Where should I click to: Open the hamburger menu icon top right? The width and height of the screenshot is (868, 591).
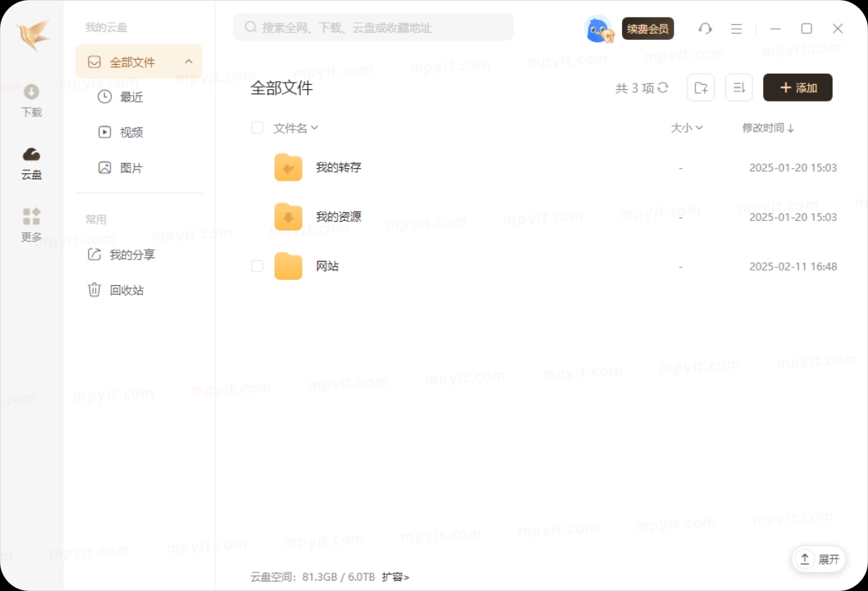735,28
